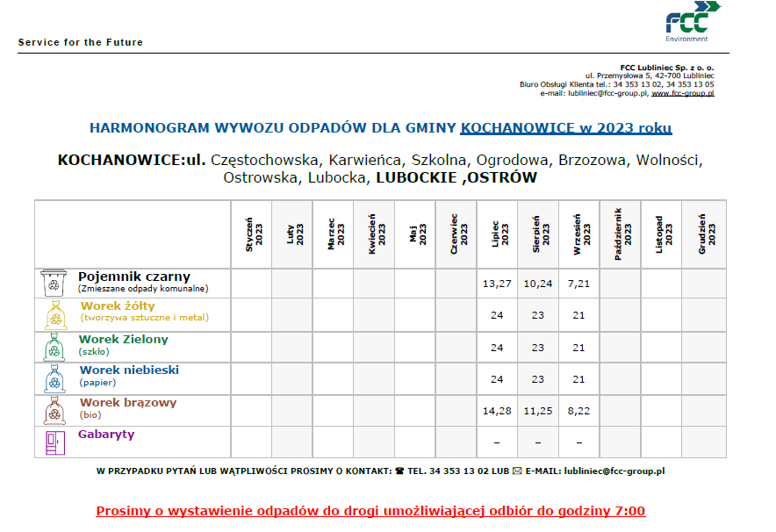Select the cell with dates 13,27

click(x=497, y=284)
